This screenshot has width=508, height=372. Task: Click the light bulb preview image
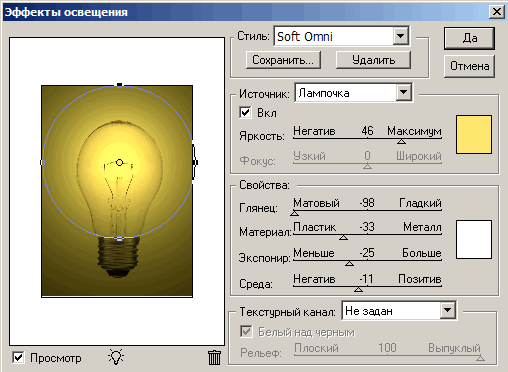117,191
